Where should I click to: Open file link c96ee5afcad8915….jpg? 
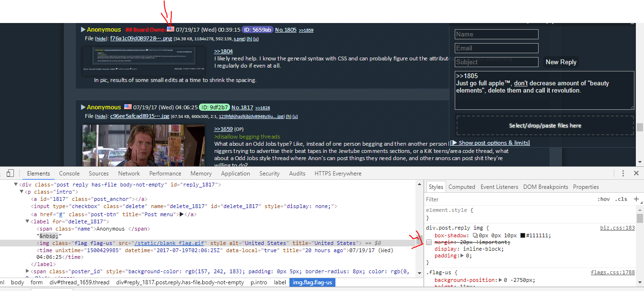[139, 116]
